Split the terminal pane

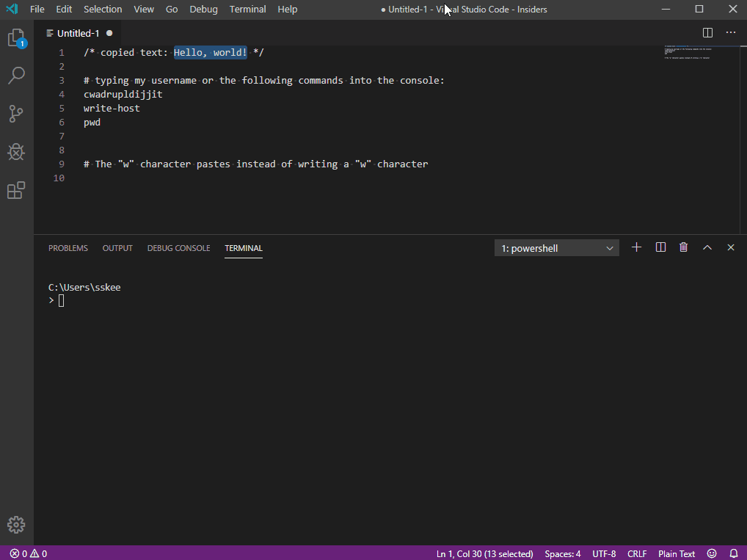660,247
